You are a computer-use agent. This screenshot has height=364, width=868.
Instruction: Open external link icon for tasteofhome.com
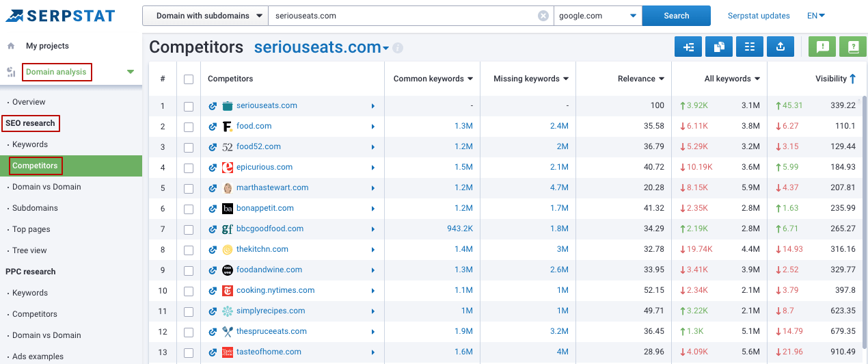tap(213, 352)
